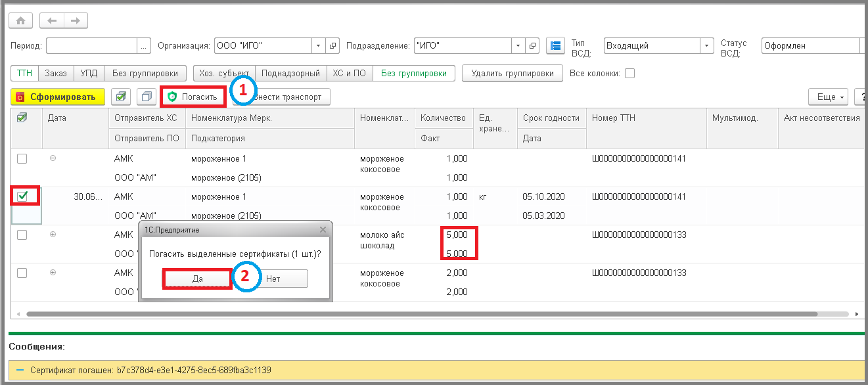The image size is (868, 385).
Task: Check all rows toolbar icon
Action: 120,97
